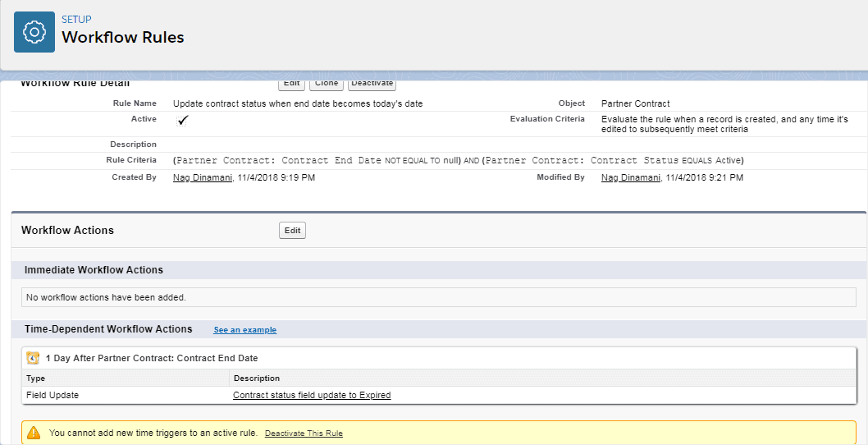Click the Clone button
This screenshot has height=445, width=868.
(327, 85)
